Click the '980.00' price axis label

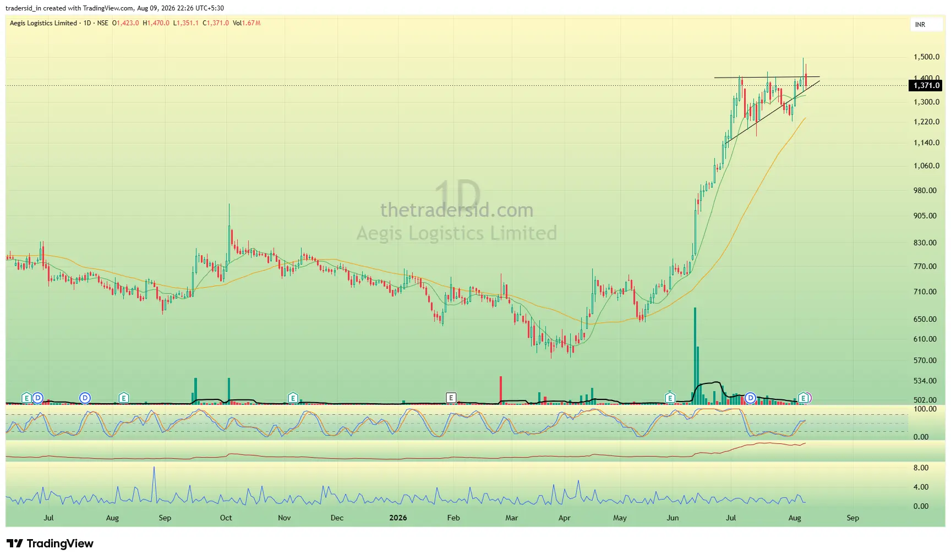(925, 191)
